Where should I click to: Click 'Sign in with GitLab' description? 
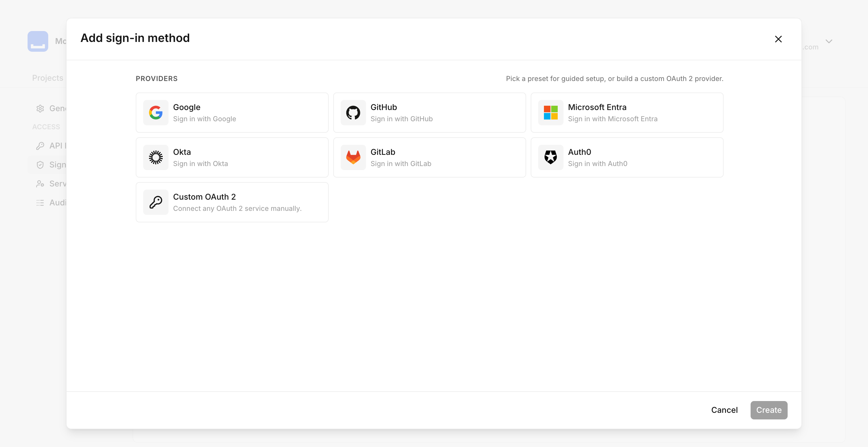(401, 164)
